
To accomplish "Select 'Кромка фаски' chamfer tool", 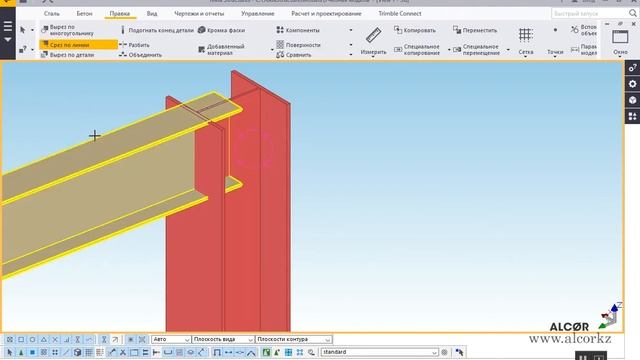I will point(222,30).
